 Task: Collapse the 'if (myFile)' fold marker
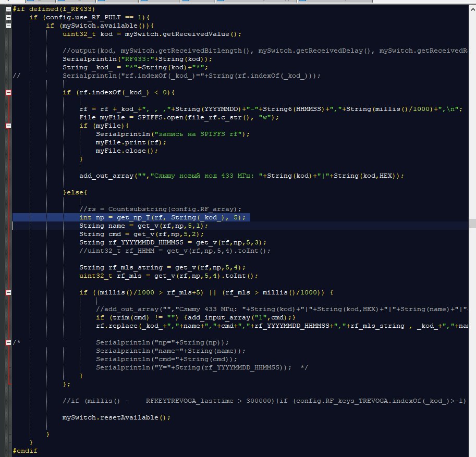[x=8, y=126]
